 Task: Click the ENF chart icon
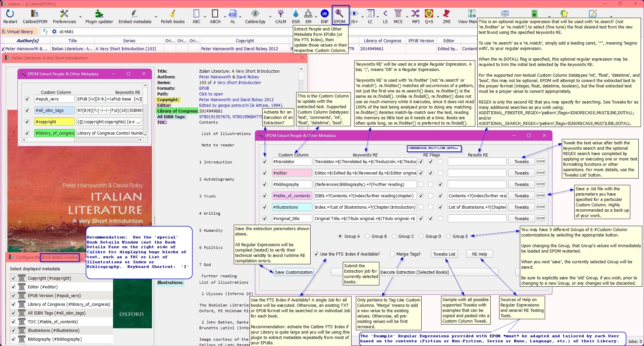324,14
